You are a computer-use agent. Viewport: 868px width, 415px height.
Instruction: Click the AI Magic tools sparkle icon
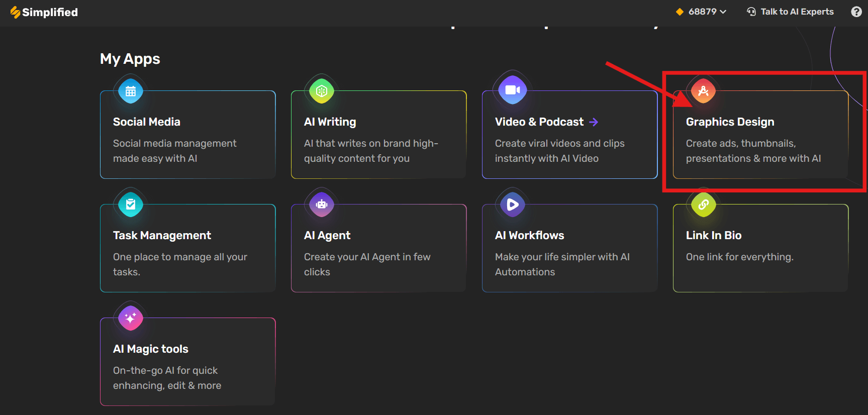(131, 318)
